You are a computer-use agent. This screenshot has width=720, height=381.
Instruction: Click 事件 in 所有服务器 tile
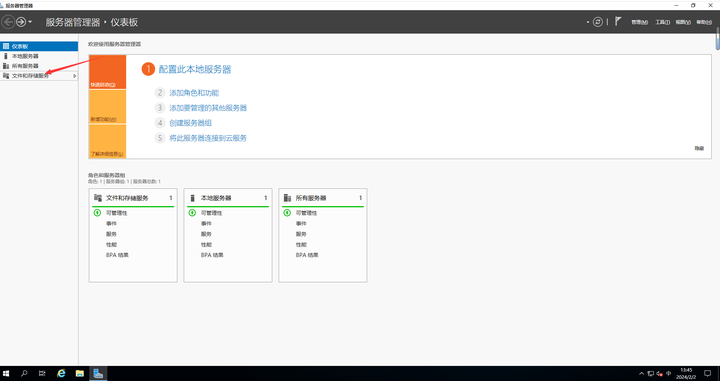(301, 224)
